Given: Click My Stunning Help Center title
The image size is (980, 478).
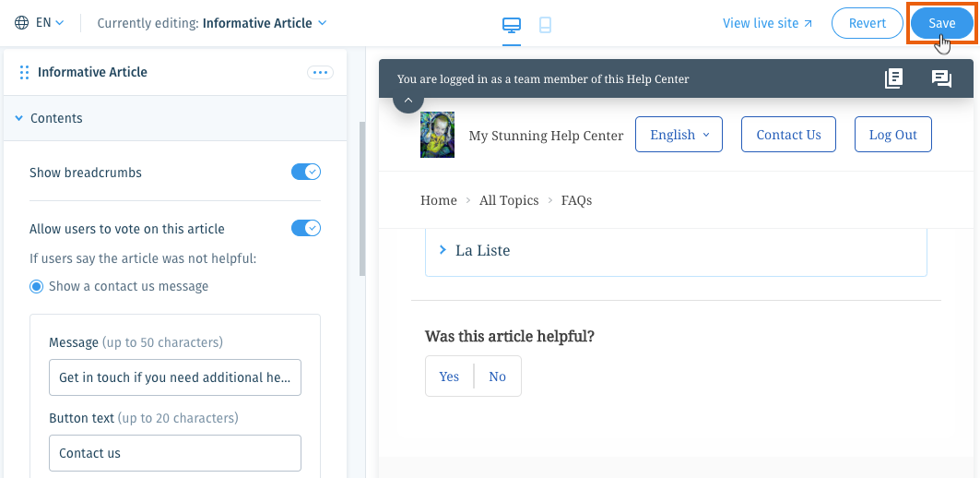Looking at the screenshot, I should point(547,135).
